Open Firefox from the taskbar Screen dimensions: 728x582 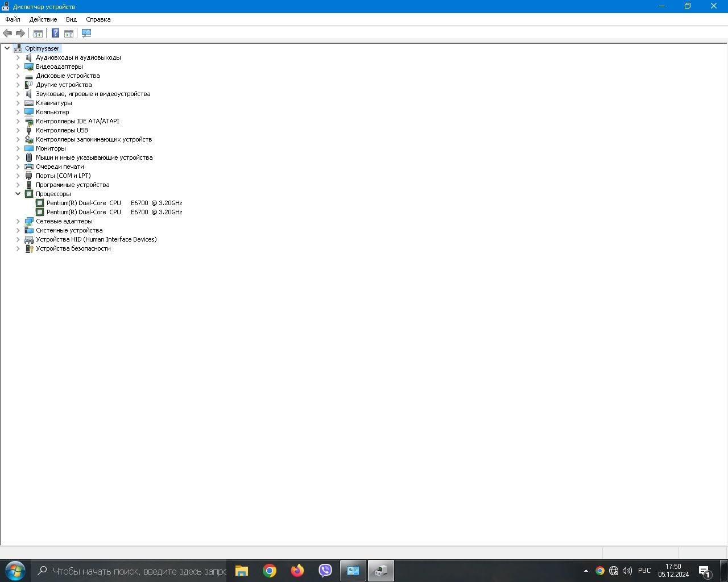(297, 571)
